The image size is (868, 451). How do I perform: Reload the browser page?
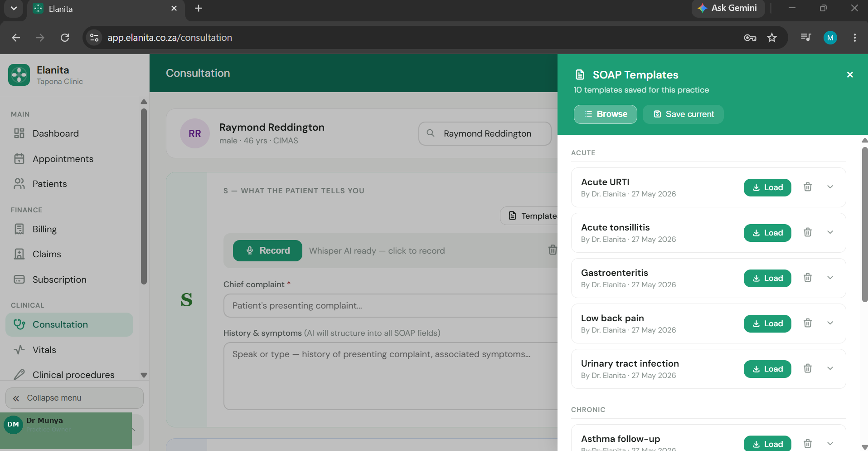pos(65,38)
